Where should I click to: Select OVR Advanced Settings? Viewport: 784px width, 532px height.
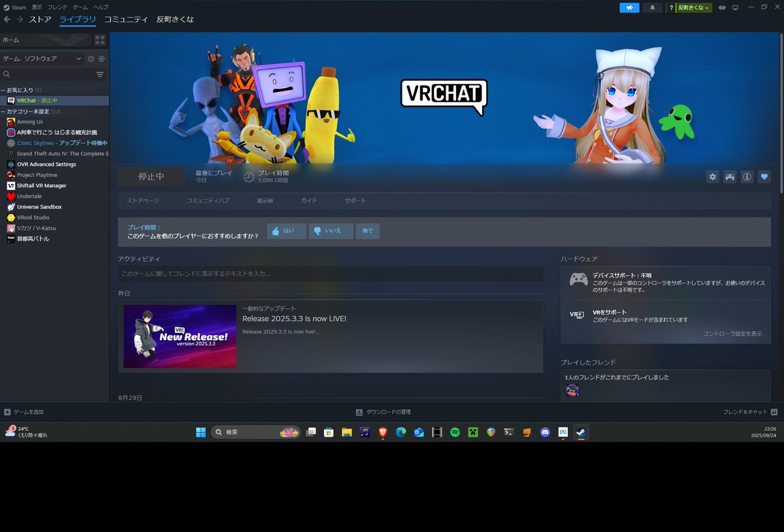(x=54, y=164)
